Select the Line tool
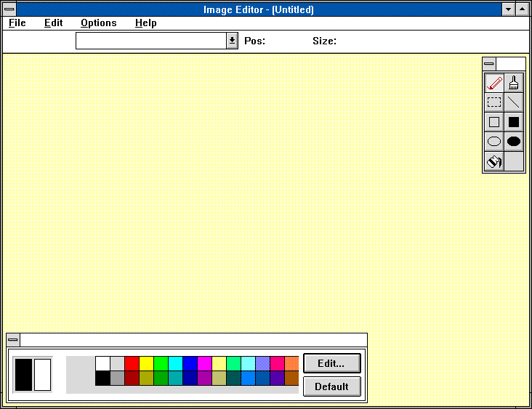Viewport: 532px width, 409px height. coord(514,102)
